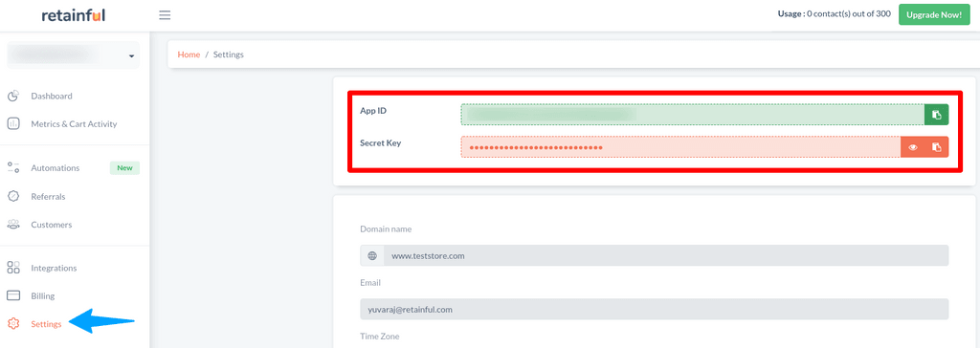Open Dashboard menu item

(52, 97)
